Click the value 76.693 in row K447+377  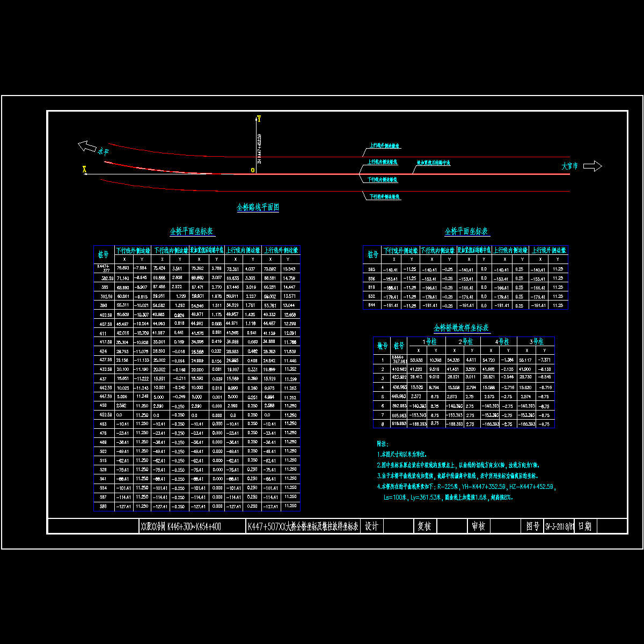[x=123, y=268]
